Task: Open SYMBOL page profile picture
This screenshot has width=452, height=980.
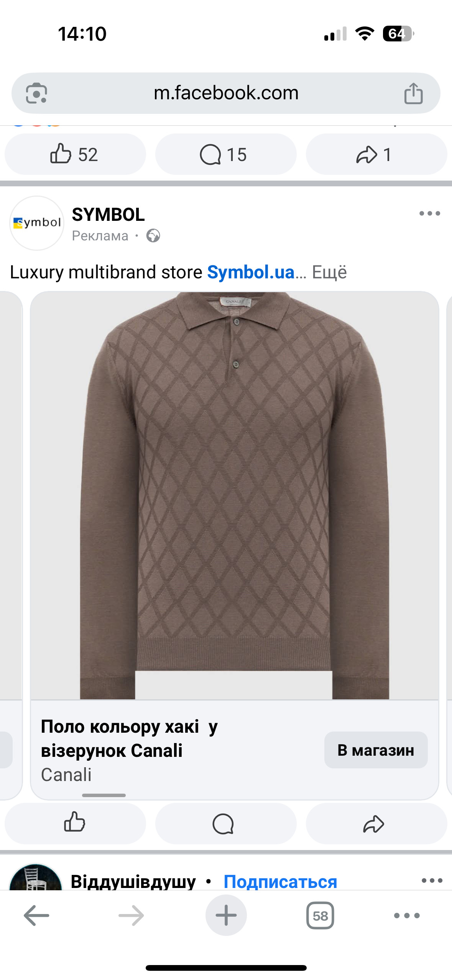Action: [x=37, y=223]
